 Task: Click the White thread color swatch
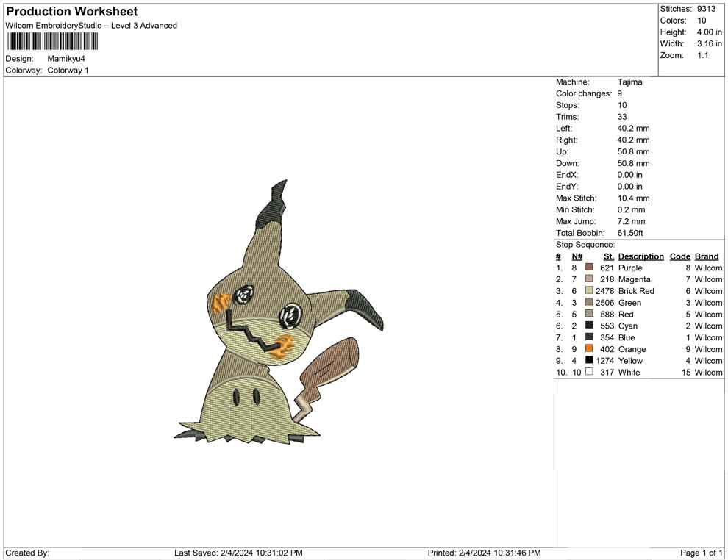pos(589,372)
